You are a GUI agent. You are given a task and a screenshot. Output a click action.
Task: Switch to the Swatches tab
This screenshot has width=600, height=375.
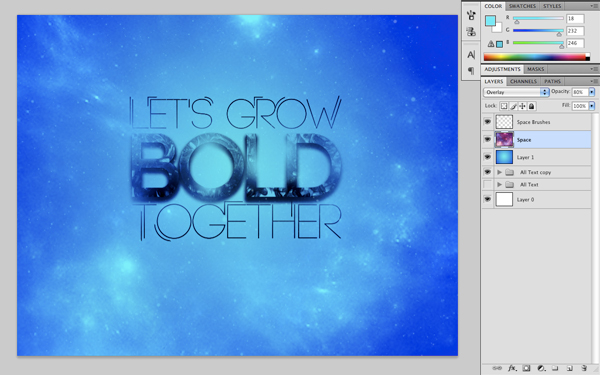(x=522, y=6)
